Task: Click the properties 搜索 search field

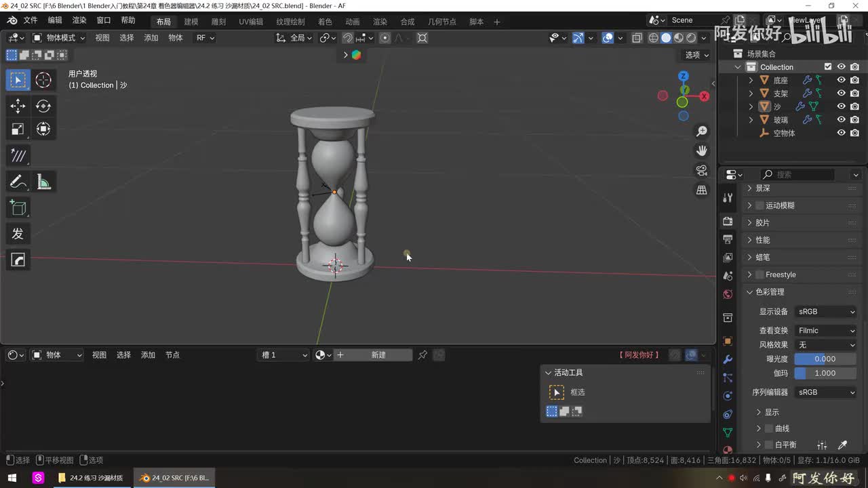Action: [798, 174]
